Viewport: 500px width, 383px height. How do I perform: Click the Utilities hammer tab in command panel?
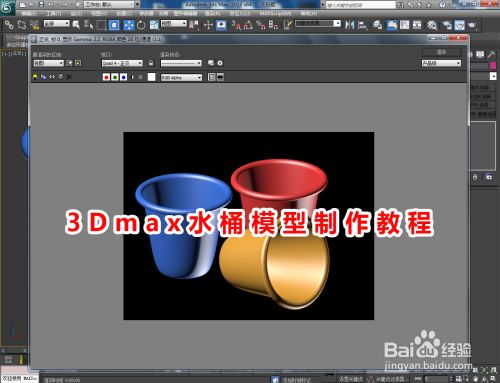tap(492, 54)
